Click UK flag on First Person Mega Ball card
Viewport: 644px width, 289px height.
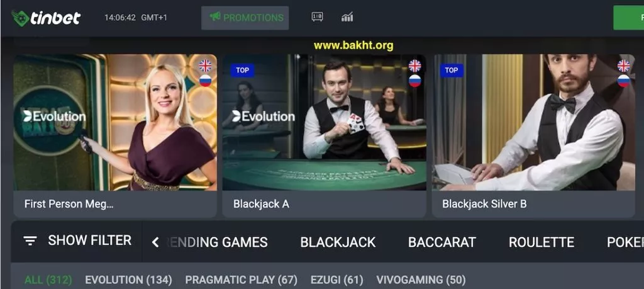tap(206, 65)
